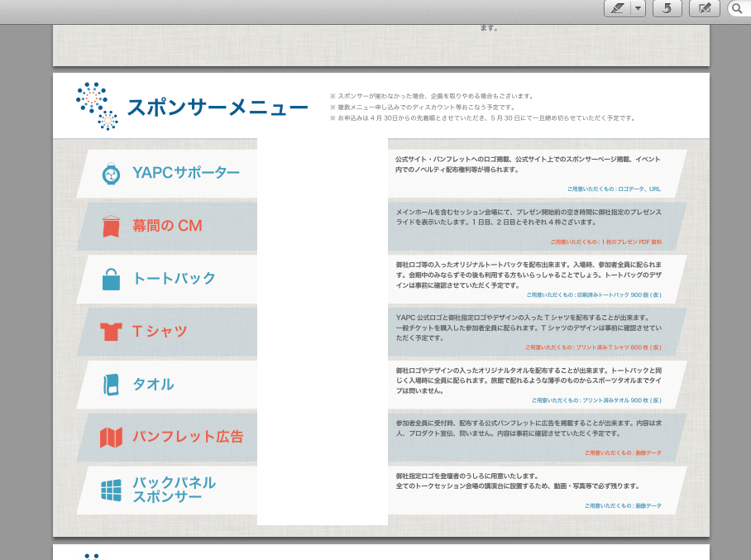The image size is (751, 560).
Task: Click the バックパネル スポンサー title text
Action: click(174, 489)
